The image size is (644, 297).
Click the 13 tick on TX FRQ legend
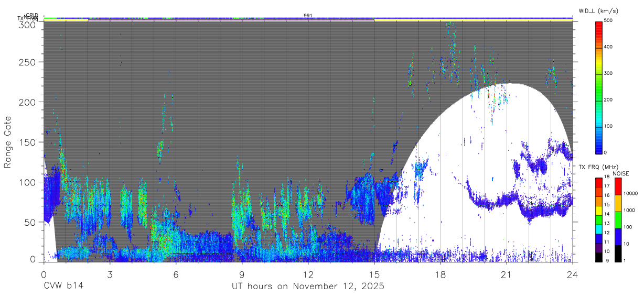point(607,223)
